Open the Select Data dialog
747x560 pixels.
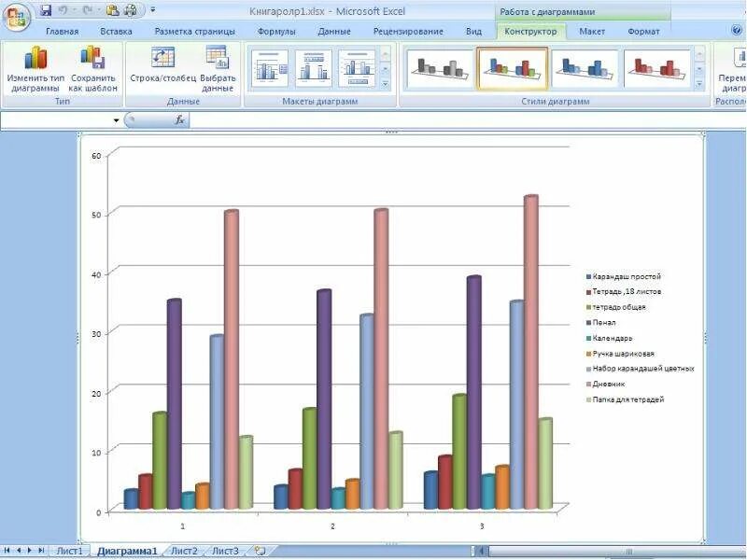218,58
